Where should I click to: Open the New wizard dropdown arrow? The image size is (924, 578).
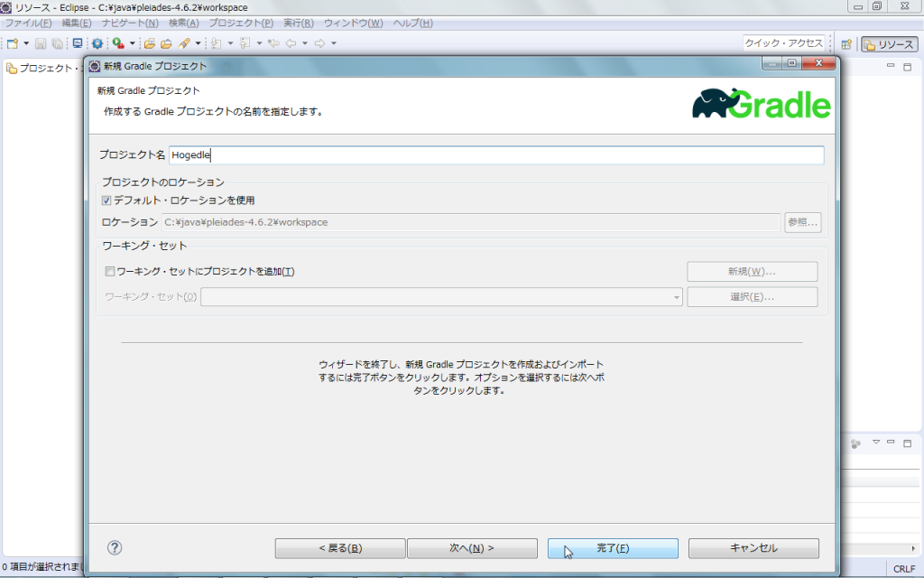click(x=26, y=43)
